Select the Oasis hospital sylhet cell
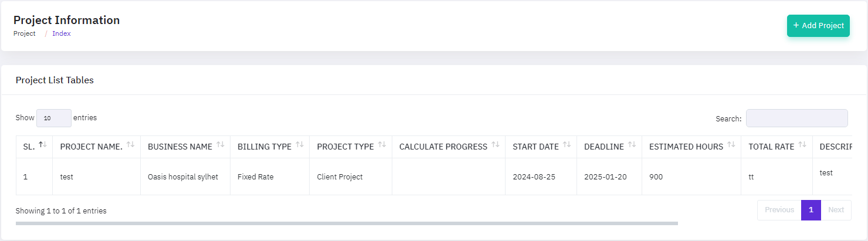Viewport: 868px width, 241px height. point(183,176)
